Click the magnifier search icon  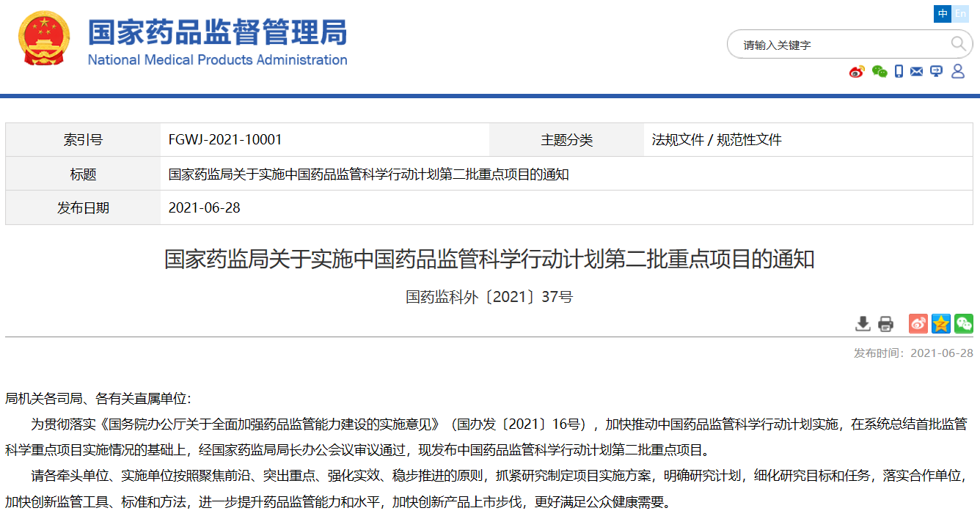[958, 44]
